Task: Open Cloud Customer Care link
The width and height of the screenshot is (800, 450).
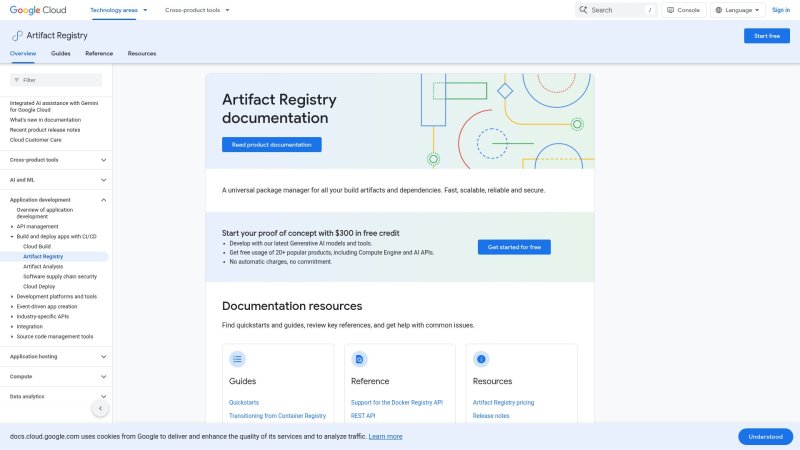Action: point(35,140)
